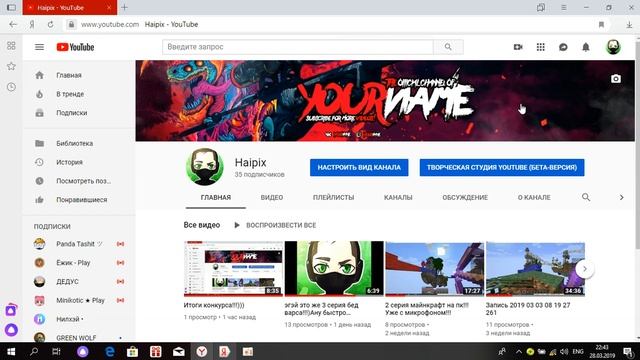Switch to the КАНАЛЫ tab
Viewport: 640px width, 360px height.
click(398, 198)
